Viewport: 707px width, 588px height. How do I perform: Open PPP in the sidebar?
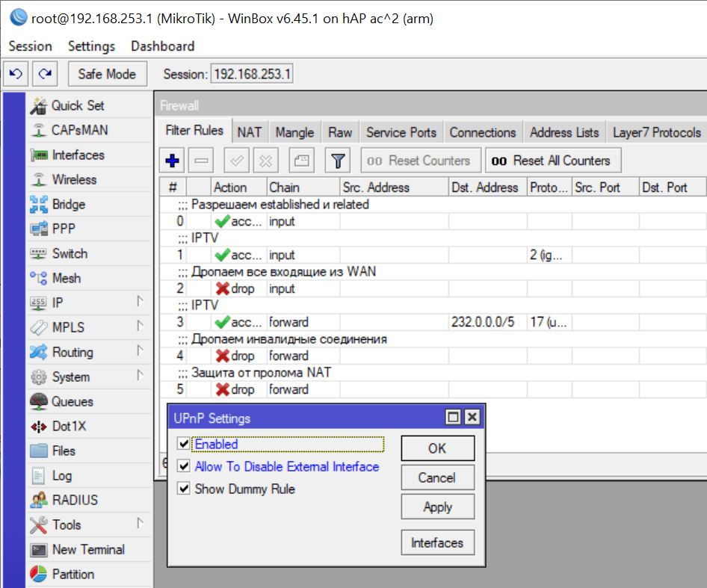click(89, 229)
